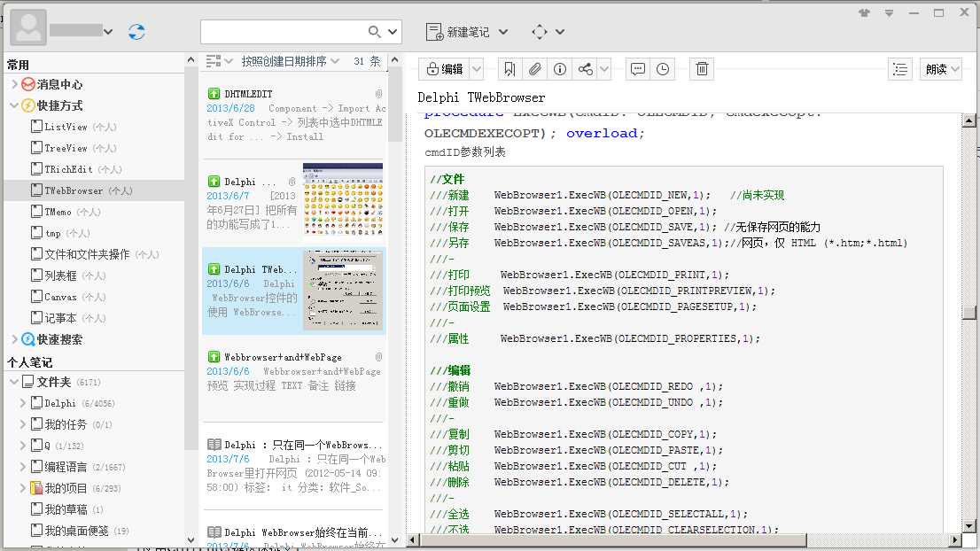Open the 朗读 dropdown arrow
980x551 pixels.
[955, 69]
